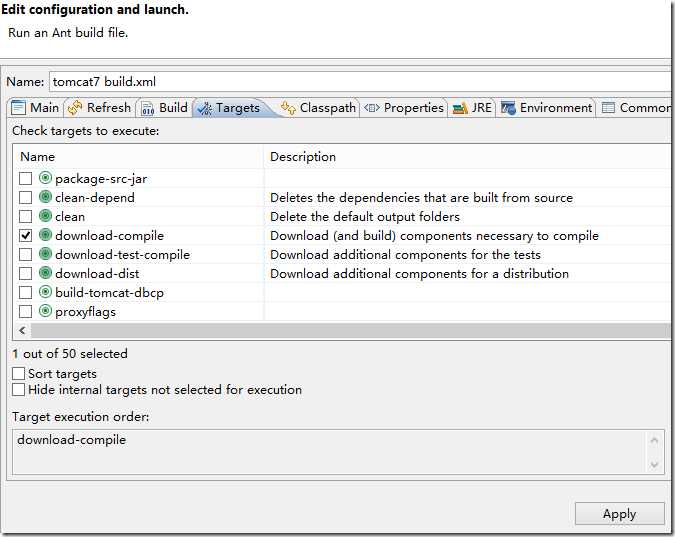Image resolution: width=675 pixels, height=537 pixels.
Task: Click the Build tab icon
Action: click(148, 108)
